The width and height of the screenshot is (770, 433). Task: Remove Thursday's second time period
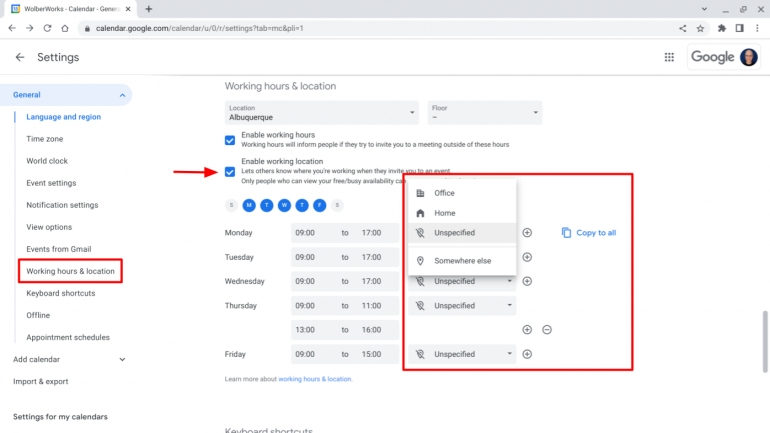547,329
